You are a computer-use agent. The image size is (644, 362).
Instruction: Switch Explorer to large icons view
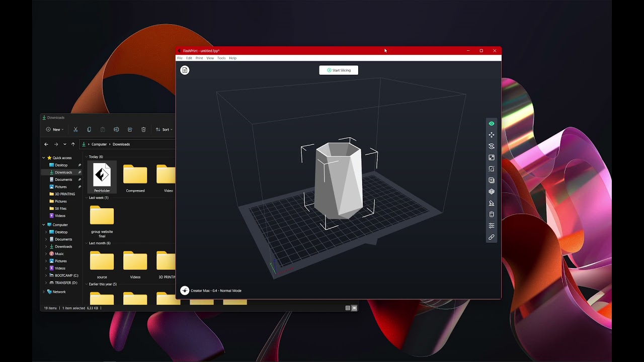point(354,308)
